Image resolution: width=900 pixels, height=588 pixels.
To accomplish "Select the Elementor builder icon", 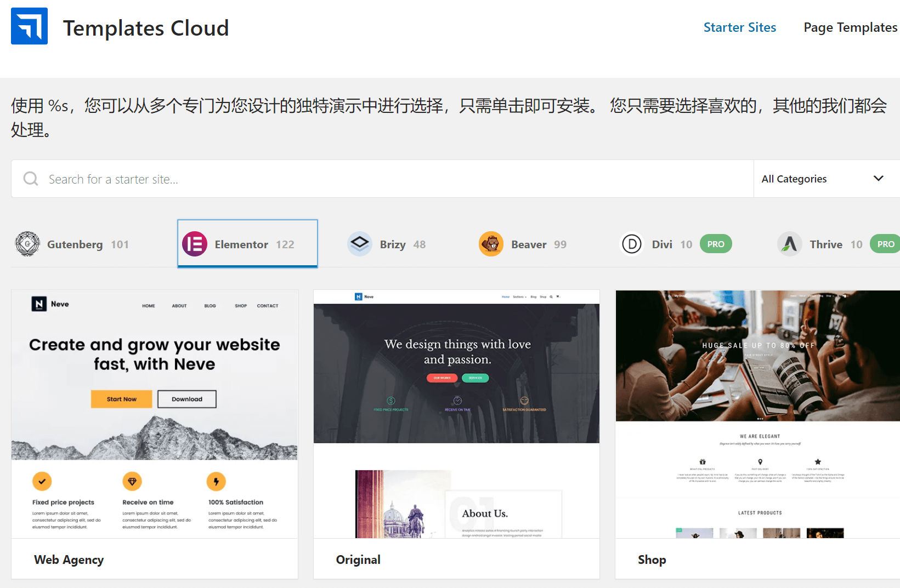I will [195, 244].
